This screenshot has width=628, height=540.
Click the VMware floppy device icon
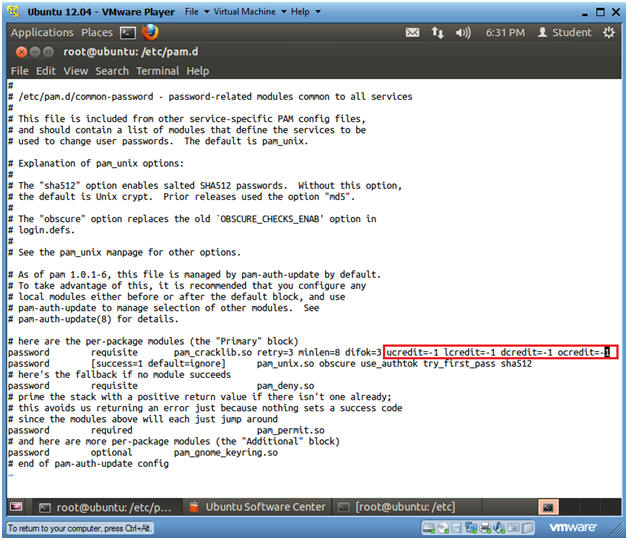click(x=456, y=528)
